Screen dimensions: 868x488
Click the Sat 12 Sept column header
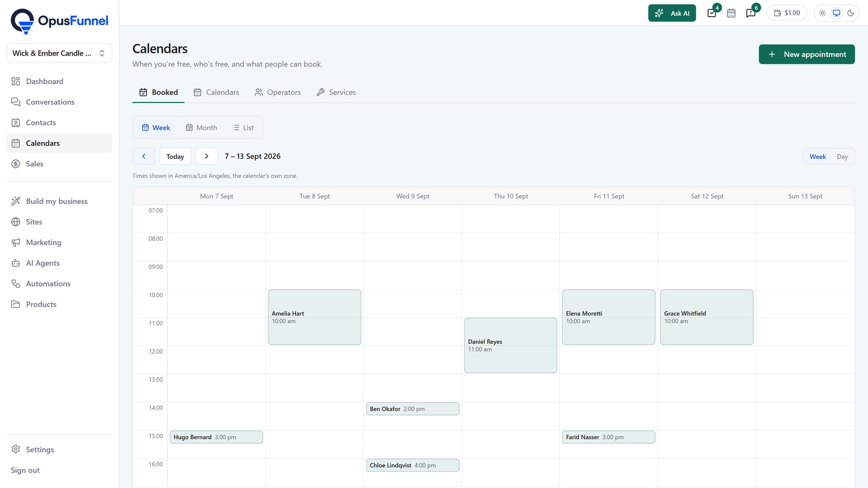pos(707,196)
